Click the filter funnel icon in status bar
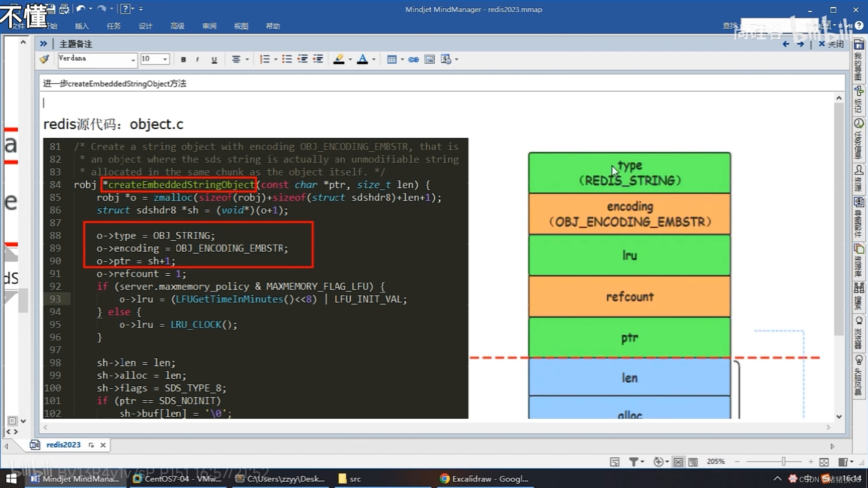 point(633,461)
